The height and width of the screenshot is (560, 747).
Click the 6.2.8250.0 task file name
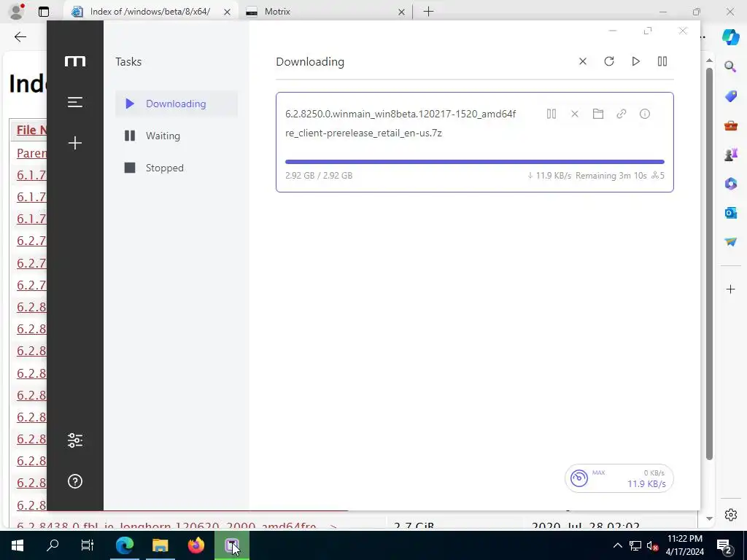400,123
